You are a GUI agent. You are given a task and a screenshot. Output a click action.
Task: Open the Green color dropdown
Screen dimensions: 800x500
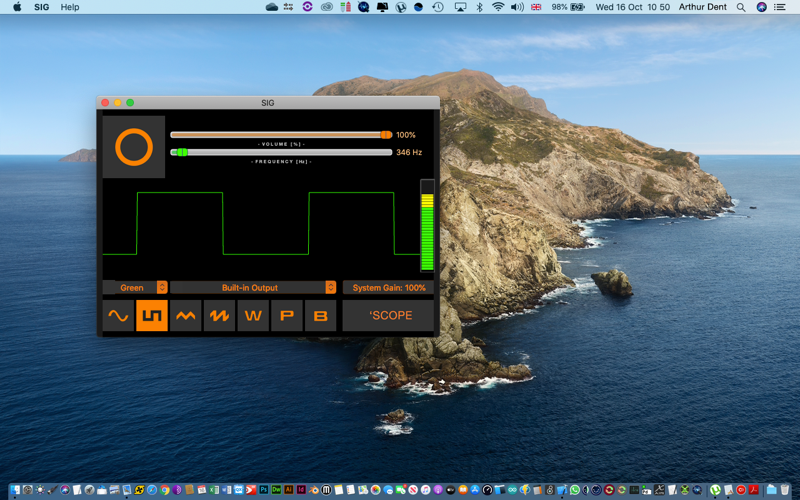pyautogui.click(x=135, y=287)
